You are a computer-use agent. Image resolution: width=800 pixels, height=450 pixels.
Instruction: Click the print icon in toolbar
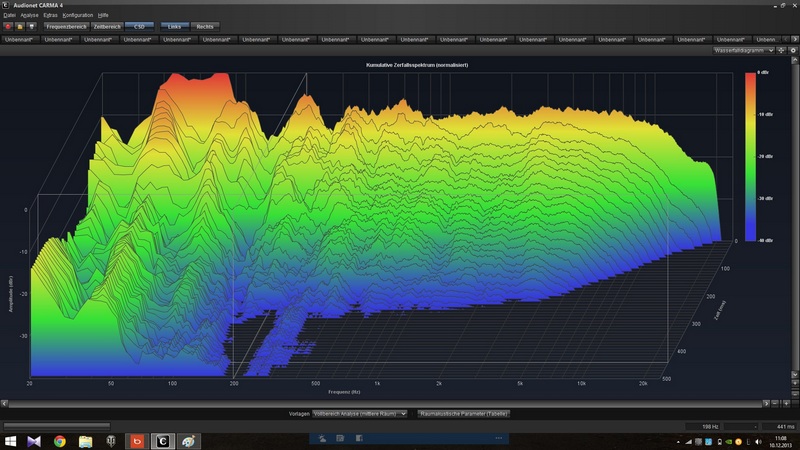click(32, 26)
